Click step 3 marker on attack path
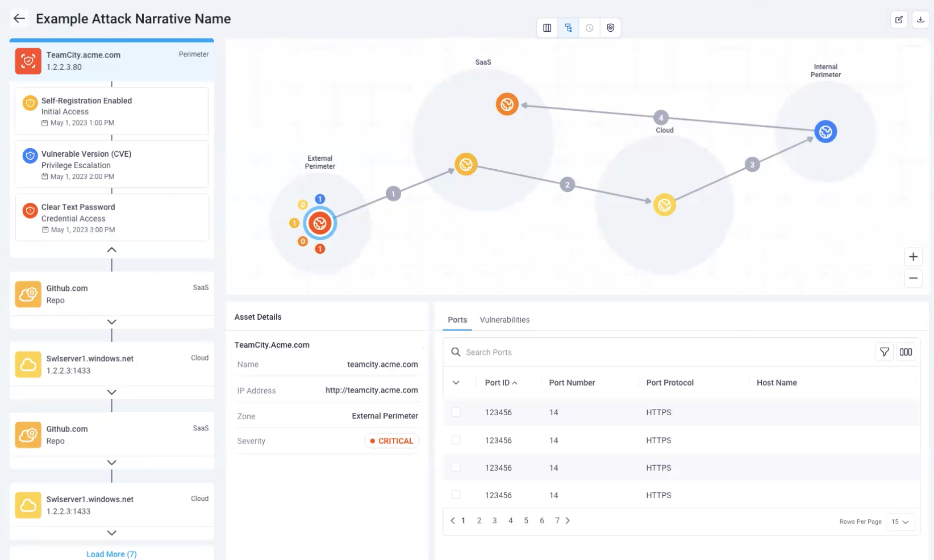The width and height of the screenshot is (934, 560). pos(752,165)
